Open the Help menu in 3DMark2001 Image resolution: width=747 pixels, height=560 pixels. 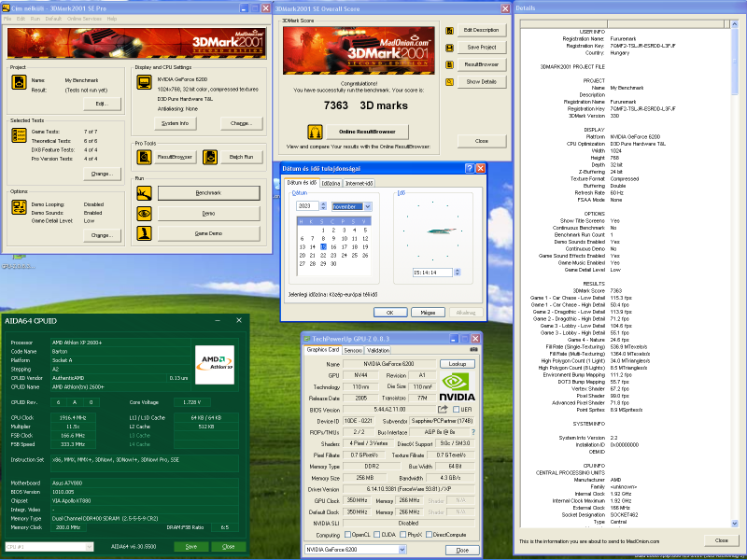pos(112,19)
